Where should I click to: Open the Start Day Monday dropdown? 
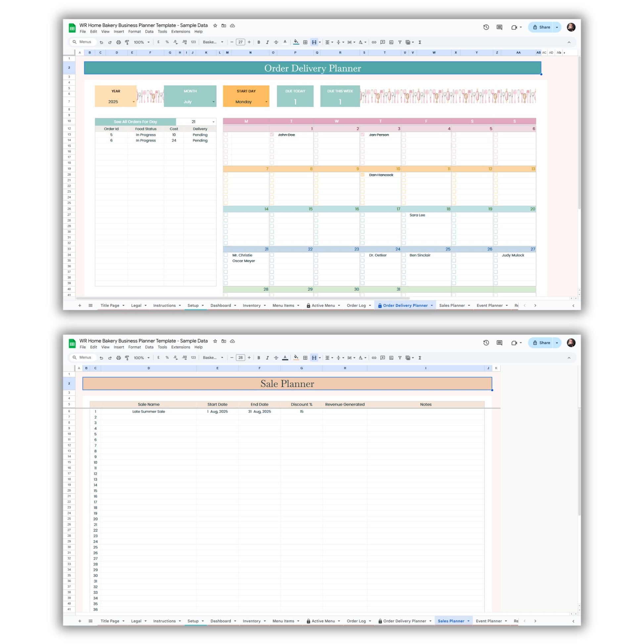(266, 102)
